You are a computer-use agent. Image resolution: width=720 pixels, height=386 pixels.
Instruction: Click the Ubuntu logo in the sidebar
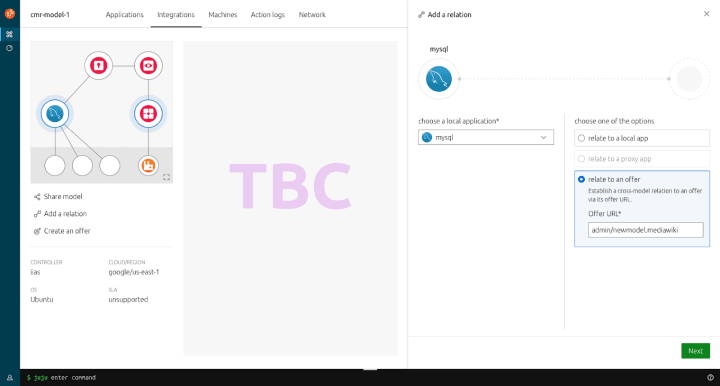coord(10,13)
